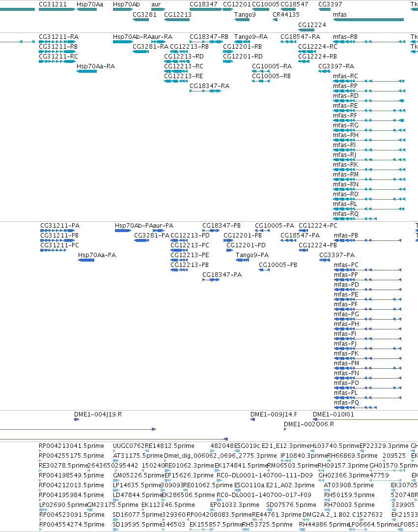Click transcript CG18547-RA
This screenshot has height=532, width=418.
click(x=288, y=42)
